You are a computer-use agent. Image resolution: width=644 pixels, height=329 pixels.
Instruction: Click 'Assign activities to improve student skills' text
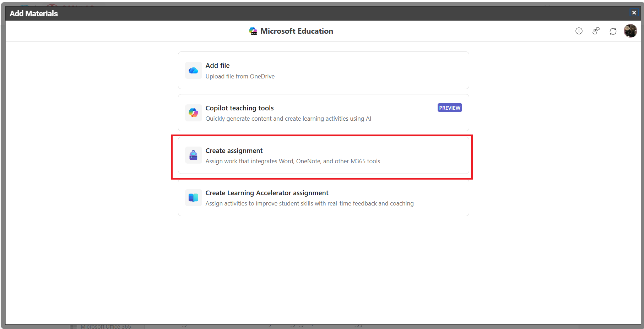309,203
